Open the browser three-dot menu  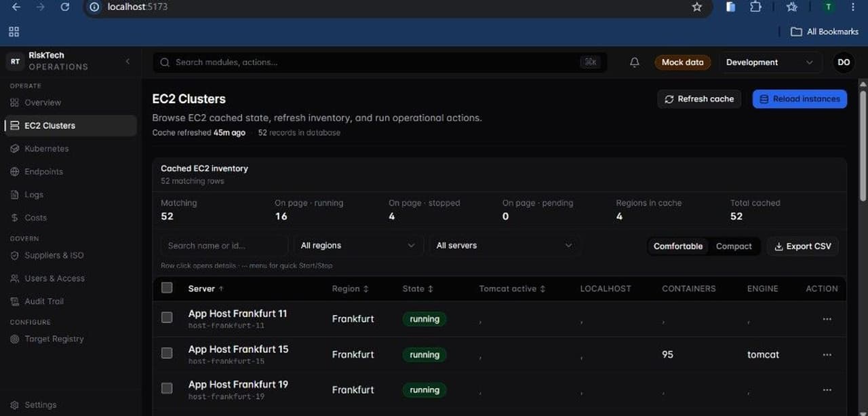point(853,7)
